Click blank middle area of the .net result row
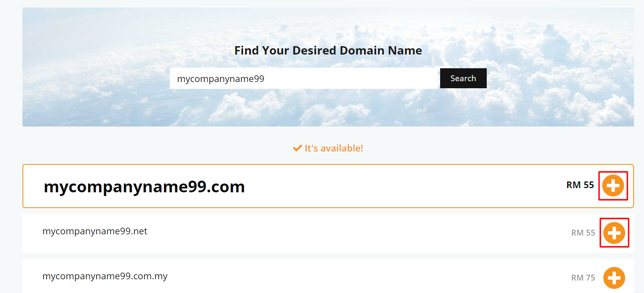Image resolution: width=644 pixels, height=293 pixels. click(x=354, y=233)
